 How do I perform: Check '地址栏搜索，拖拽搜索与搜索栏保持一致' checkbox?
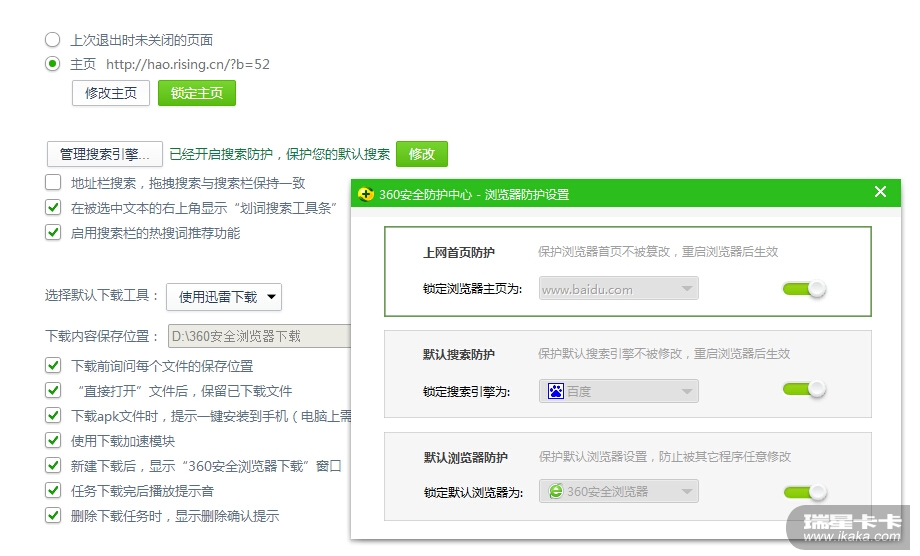[x=53, y=182]
